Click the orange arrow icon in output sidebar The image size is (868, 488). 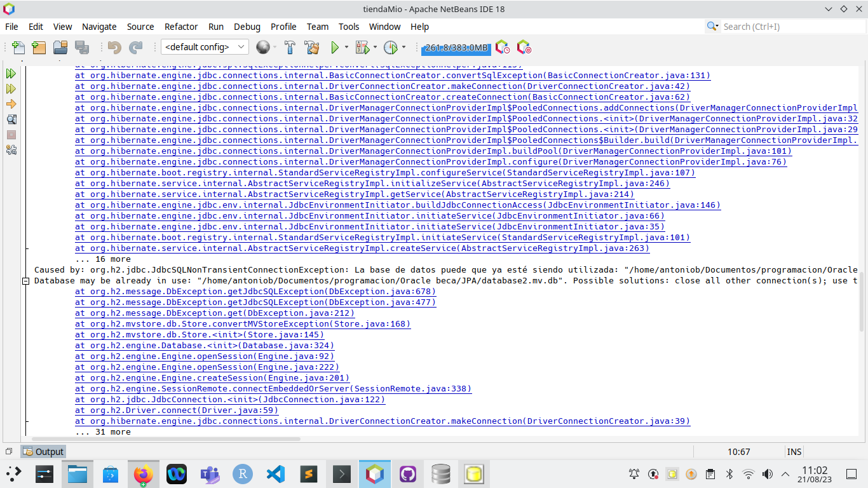point(11,104)
